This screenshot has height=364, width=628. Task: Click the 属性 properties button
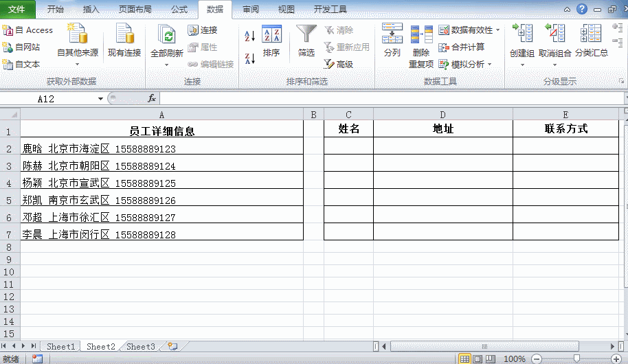click(x=203, y=47)
